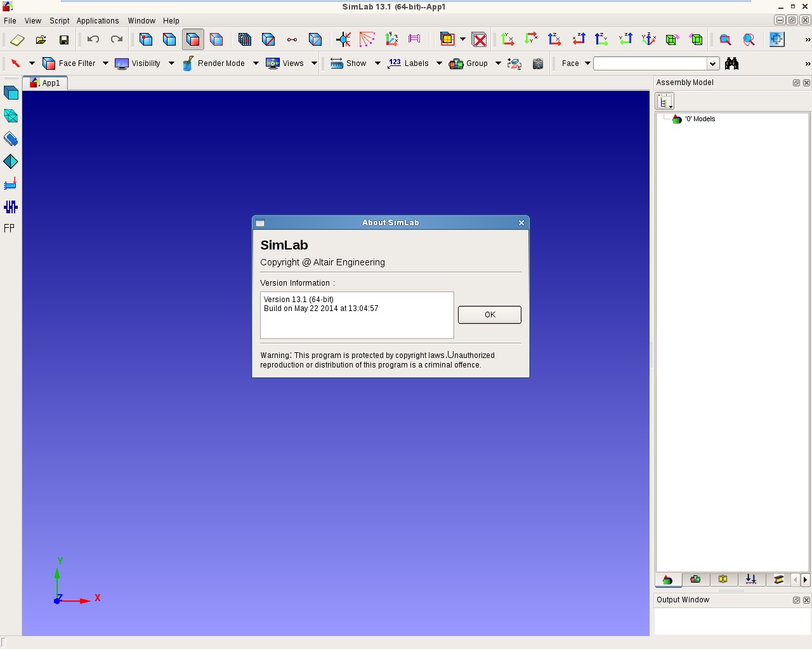Set view to YX axis orientation icon

pyautogui.click(x=507, y=39)
